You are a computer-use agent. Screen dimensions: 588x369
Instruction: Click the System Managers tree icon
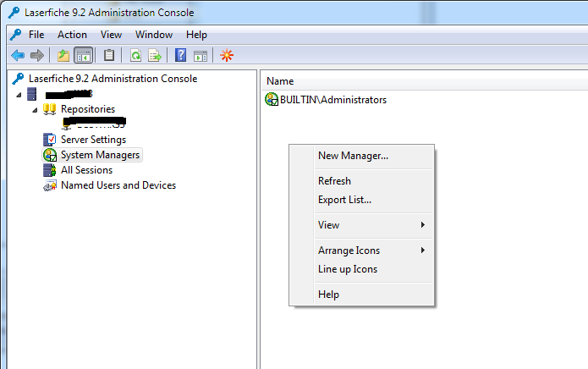(50, 155)
